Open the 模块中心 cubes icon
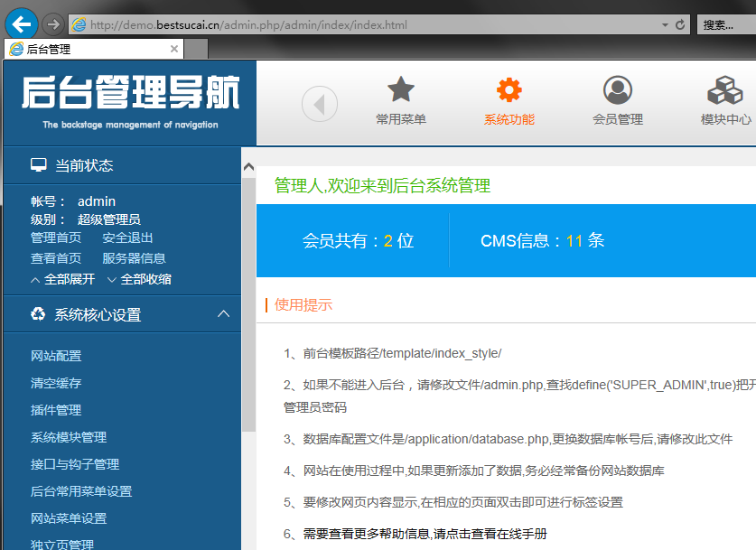The height and width of the screenshot is (550, 756). tap(724, 90)
